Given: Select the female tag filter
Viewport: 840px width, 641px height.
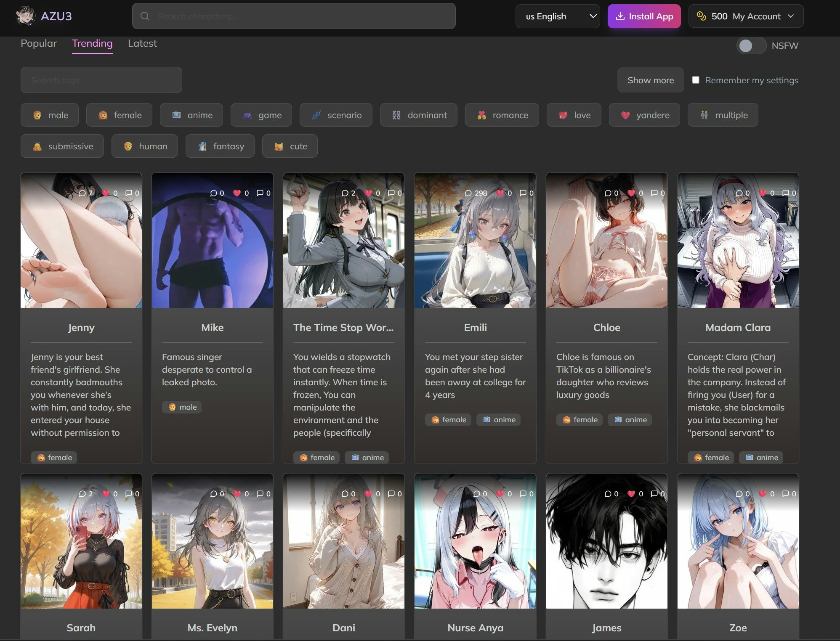Looking at the screenshot, I should 119,115.
